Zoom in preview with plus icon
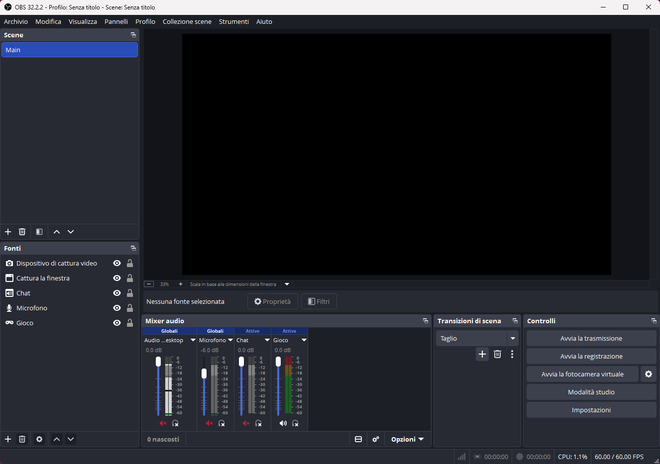 180,284
